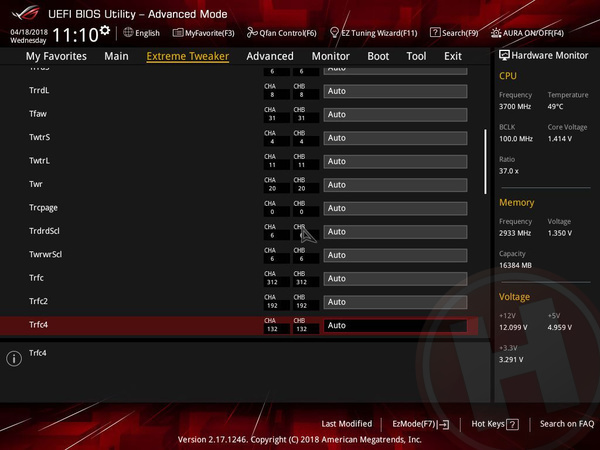Click the globe language icon
Viewport: 600px width, 450px height.
128,33
